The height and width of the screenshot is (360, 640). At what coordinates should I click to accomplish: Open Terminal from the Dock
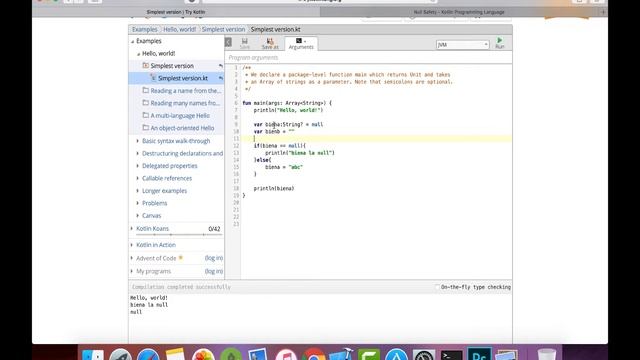(451, 355)
